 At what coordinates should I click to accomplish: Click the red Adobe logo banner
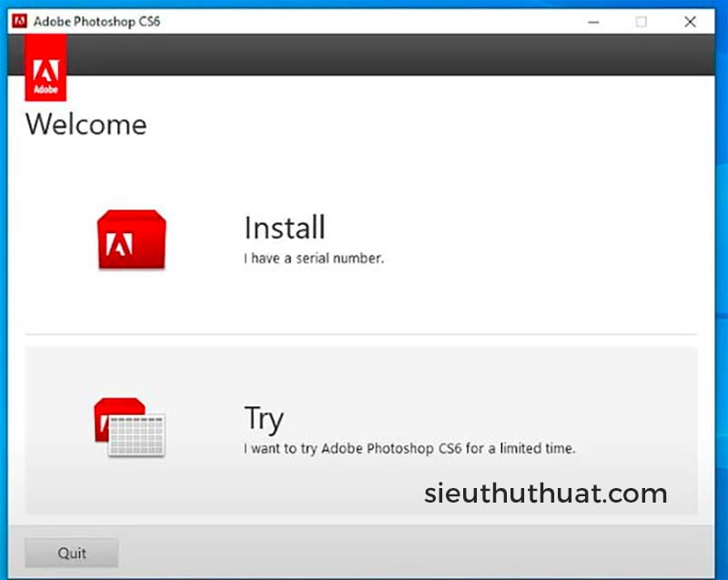pos(45,76)
